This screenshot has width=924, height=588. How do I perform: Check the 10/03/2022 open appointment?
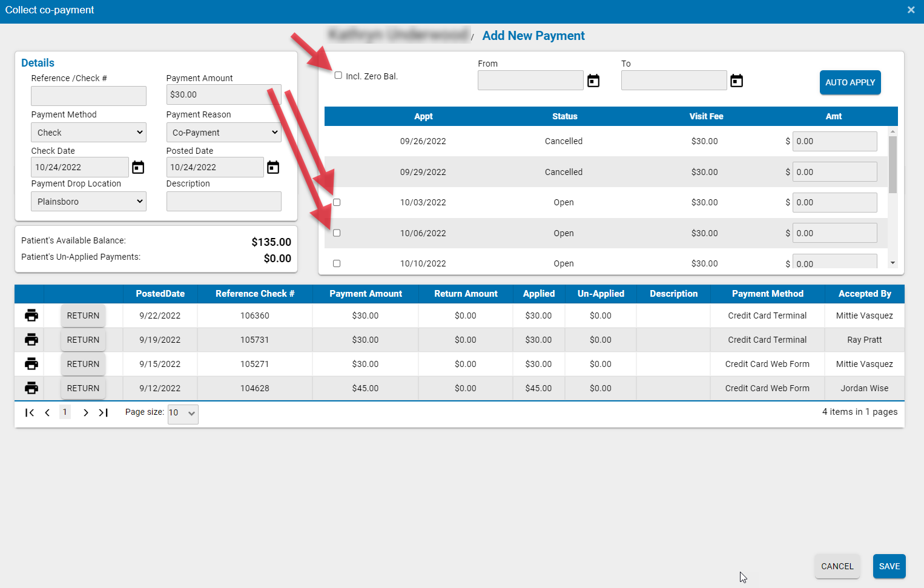337,202
